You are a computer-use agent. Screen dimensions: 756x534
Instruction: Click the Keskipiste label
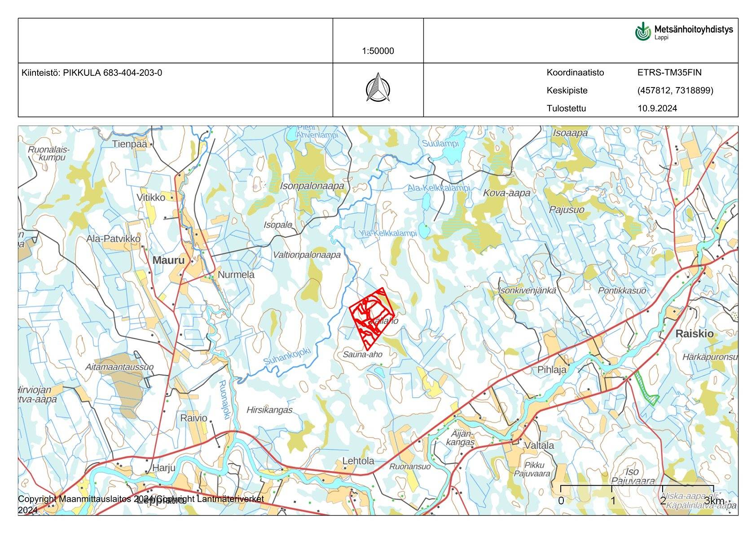click(567, 91)
